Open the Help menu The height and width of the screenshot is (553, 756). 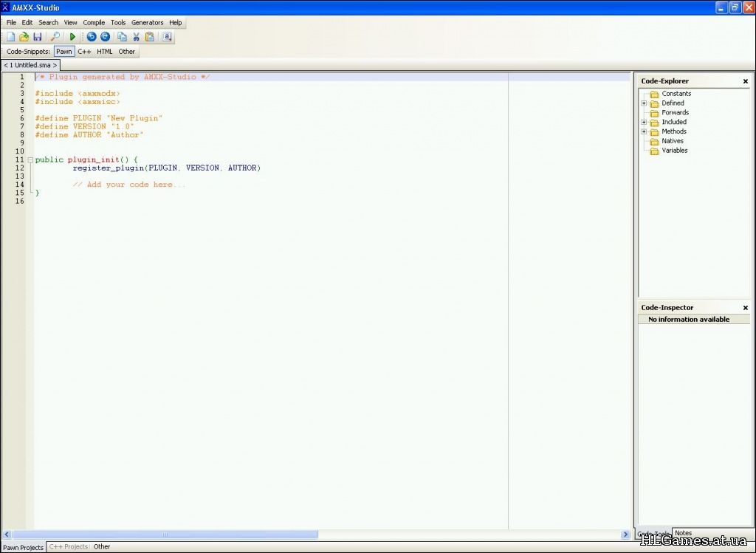pos(176,22)
